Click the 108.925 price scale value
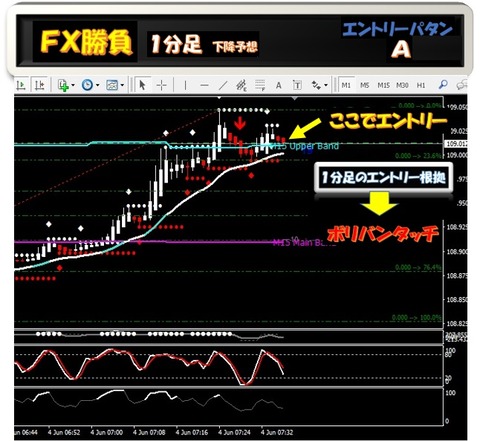 (457, 227)
